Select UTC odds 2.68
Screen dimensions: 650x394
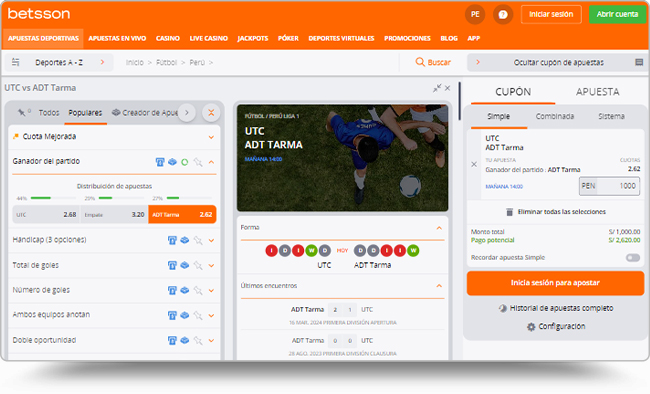(46, 214)
